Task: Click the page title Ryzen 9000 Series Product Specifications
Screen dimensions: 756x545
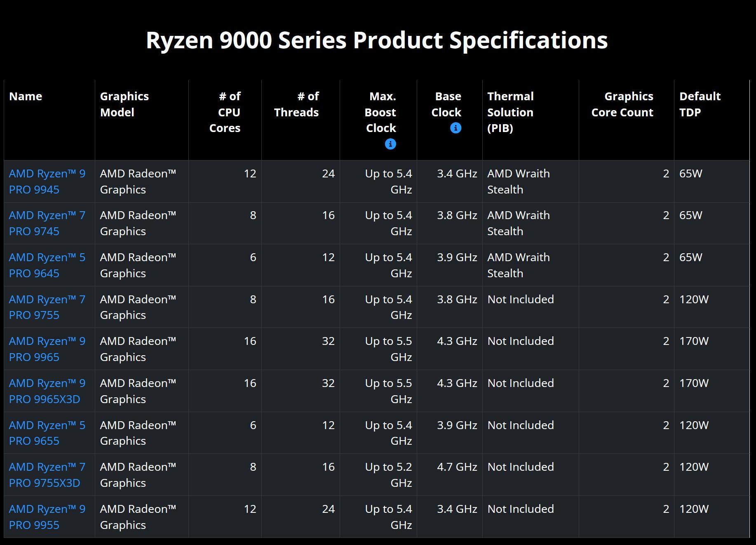Action: click(x=377, y=40)
